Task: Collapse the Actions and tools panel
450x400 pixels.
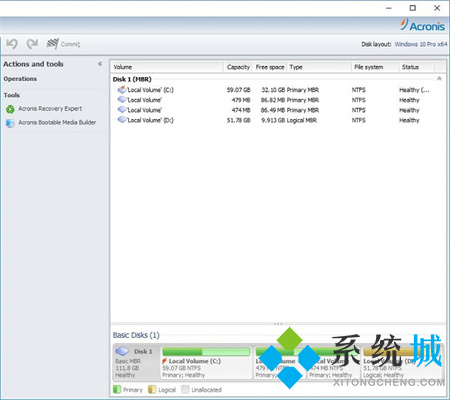Action: click(x=100, y=64)
